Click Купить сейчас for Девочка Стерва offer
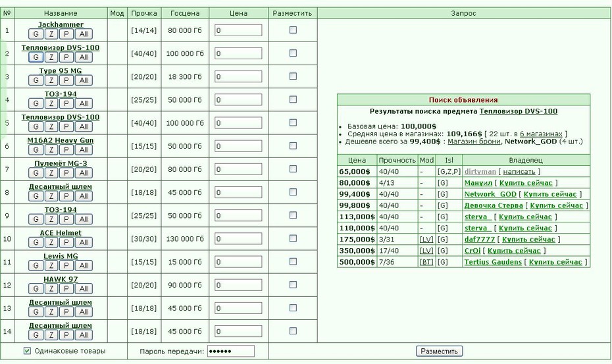Image resolution: width=612 pixels, height=364 pixels. 557,205
